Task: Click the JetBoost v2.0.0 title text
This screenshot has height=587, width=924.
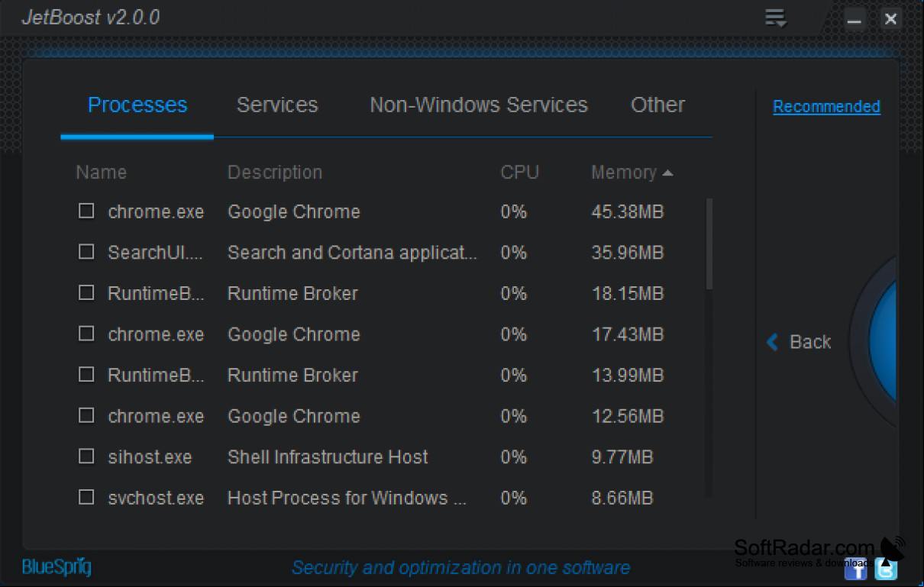Action: (91, 18)
